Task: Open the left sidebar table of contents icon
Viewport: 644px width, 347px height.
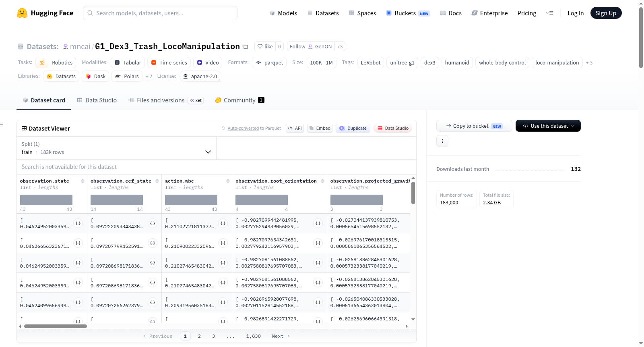Action: click(x=2, y=125)
